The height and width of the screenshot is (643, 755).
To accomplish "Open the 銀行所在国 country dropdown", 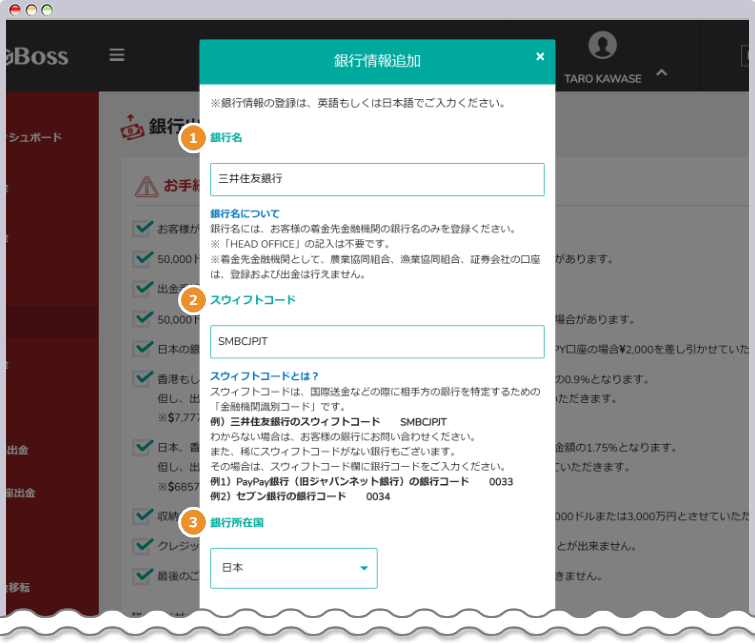I will [294, 568].
